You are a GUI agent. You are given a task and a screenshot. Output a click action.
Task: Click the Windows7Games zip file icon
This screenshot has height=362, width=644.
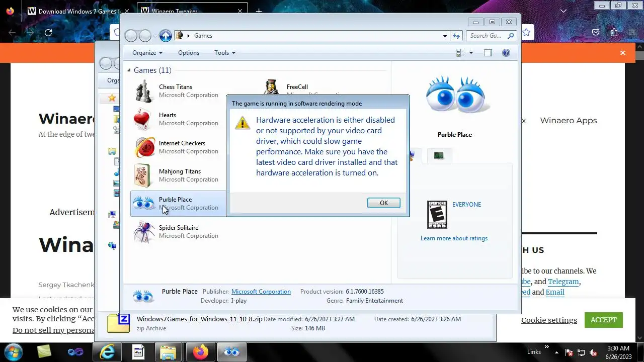pyautogui.click(x=118, y=323)
